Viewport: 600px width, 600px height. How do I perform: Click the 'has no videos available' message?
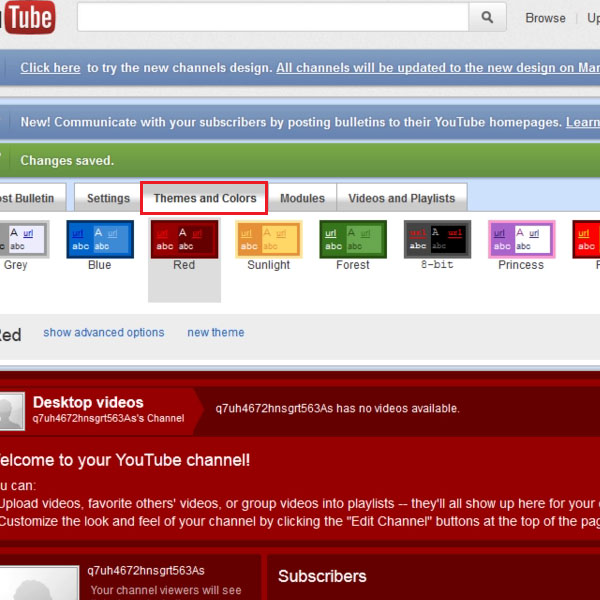click(x=337, y=408)
